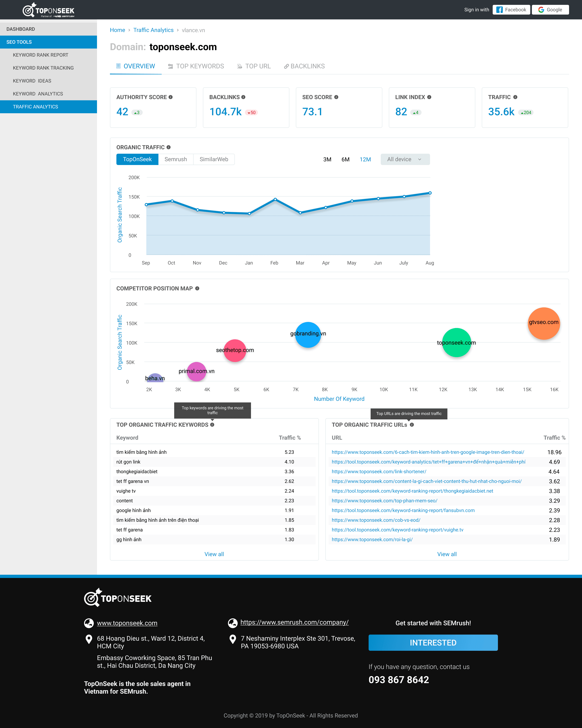The width and height of the screenshot is (582, 728).
Task: Click the gtvseo.com orange bubble
Action: tap(544, 323)
